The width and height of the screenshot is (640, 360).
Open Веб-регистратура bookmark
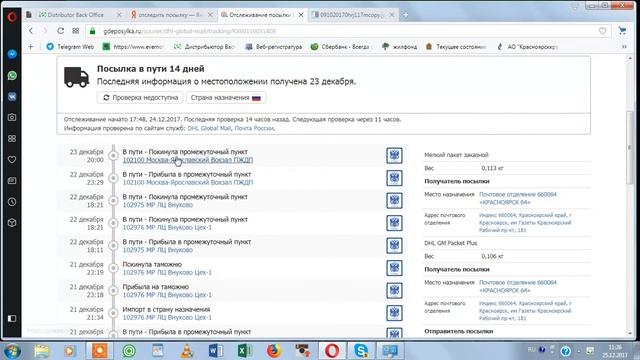pos(273,47)
